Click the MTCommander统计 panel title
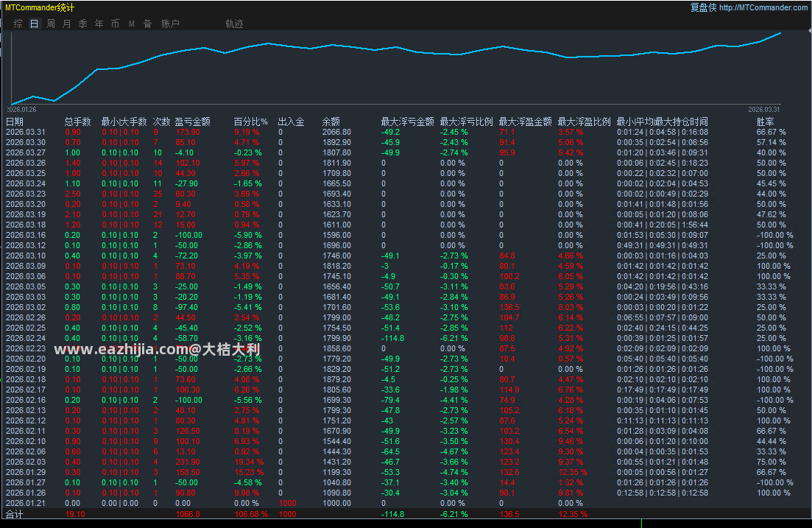812x528 pixels. (x=39, y=8)
